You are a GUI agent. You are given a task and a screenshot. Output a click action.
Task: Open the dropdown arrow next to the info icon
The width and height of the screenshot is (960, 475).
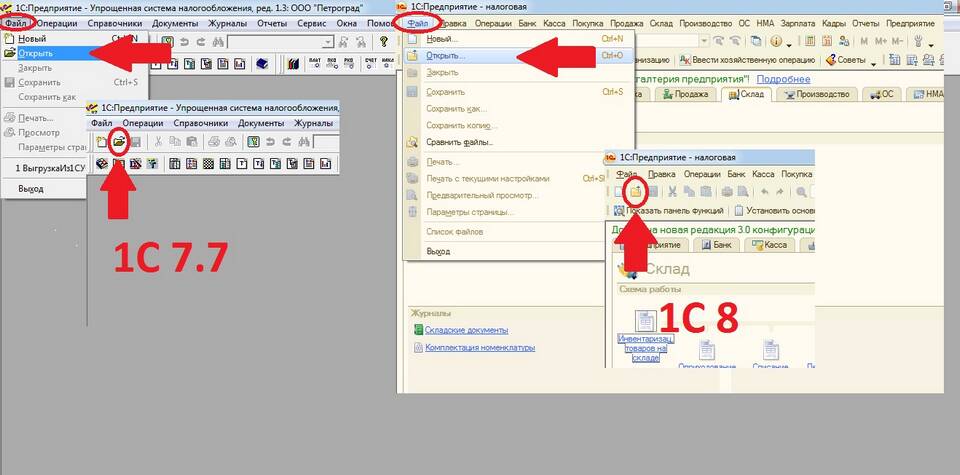[x=790, y=43]
